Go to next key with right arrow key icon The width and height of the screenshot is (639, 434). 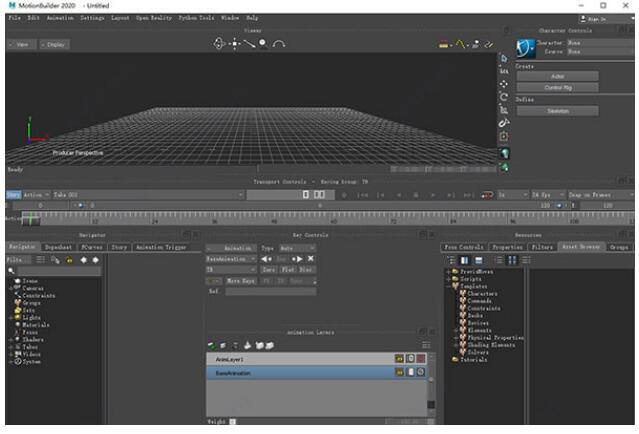[297, 259]
